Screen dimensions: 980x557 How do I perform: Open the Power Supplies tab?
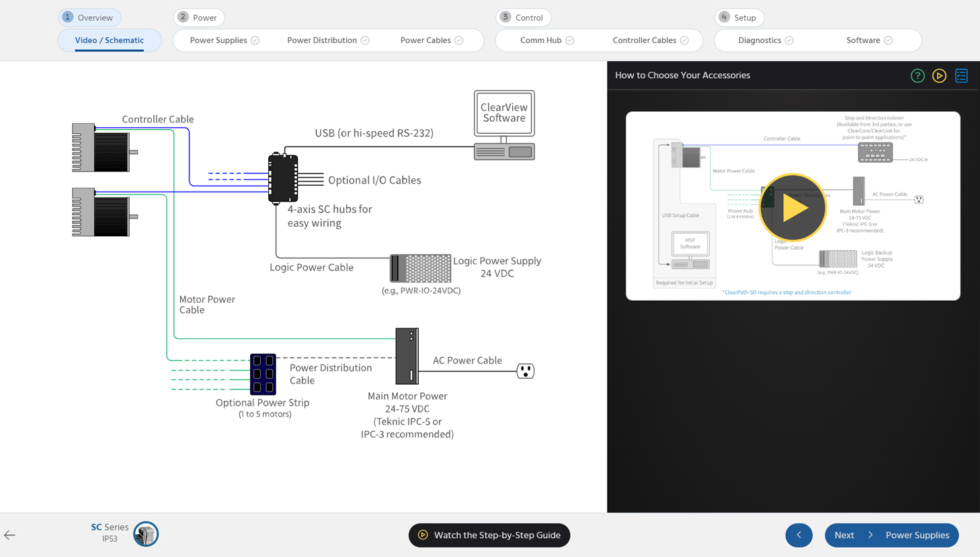(224, 40)
